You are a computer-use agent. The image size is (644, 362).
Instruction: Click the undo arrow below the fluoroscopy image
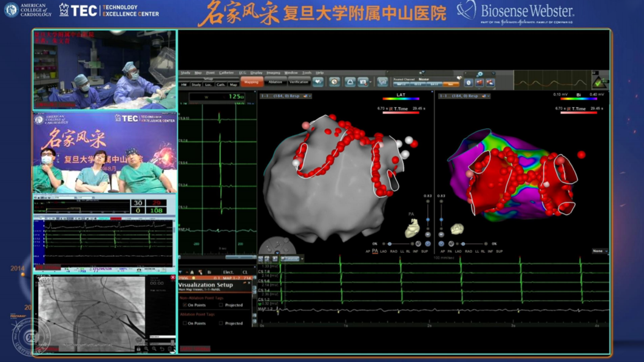click(x=162, y=349)
